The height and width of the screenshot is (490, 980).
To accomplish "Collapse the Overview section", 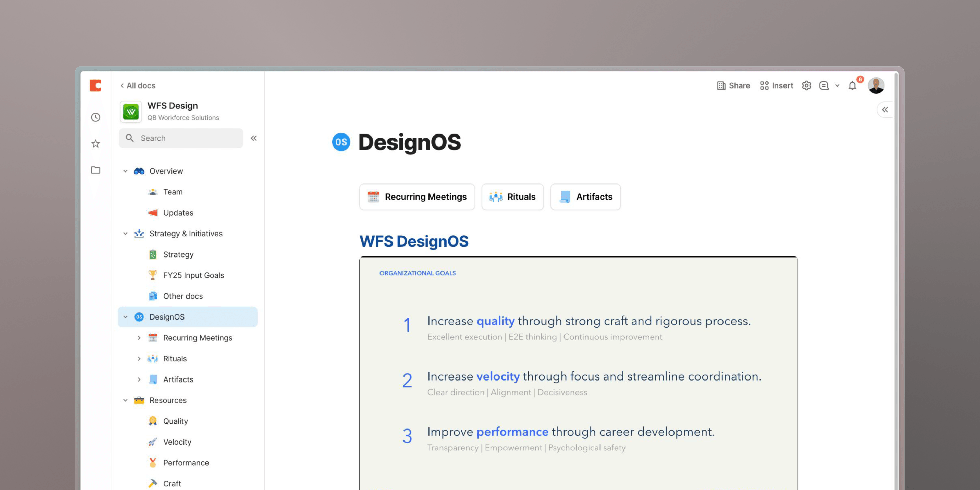I will 125,171.
